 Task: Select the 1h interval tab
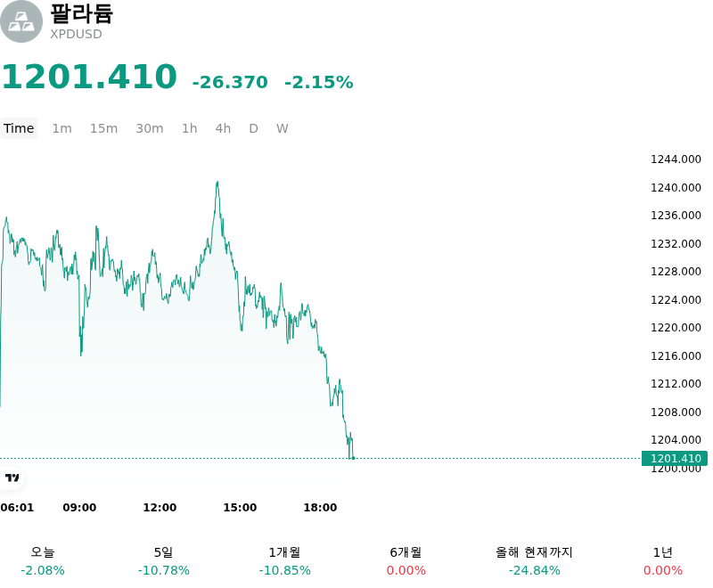coord(190,128)
